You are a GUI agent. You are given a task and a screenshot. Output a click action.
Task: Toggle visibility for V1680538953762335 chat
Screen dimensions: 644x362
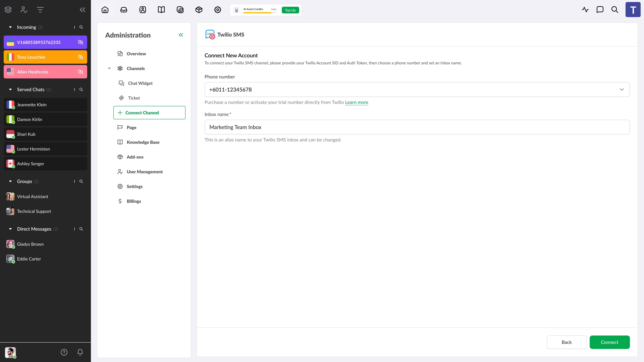click(x=80, y=42)
